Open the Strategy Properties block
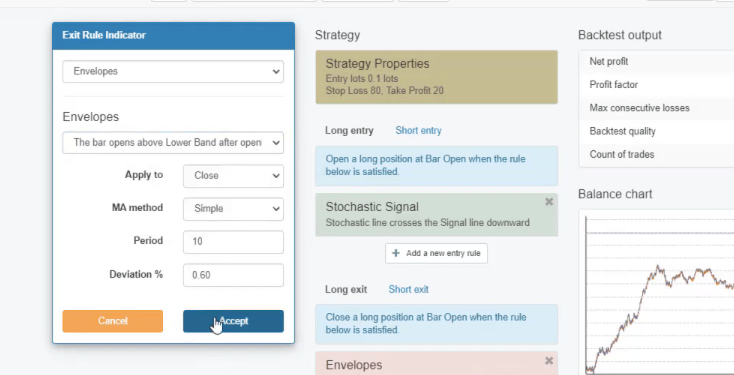The height and width of the screenshot is (375, 734). [436, 77]
